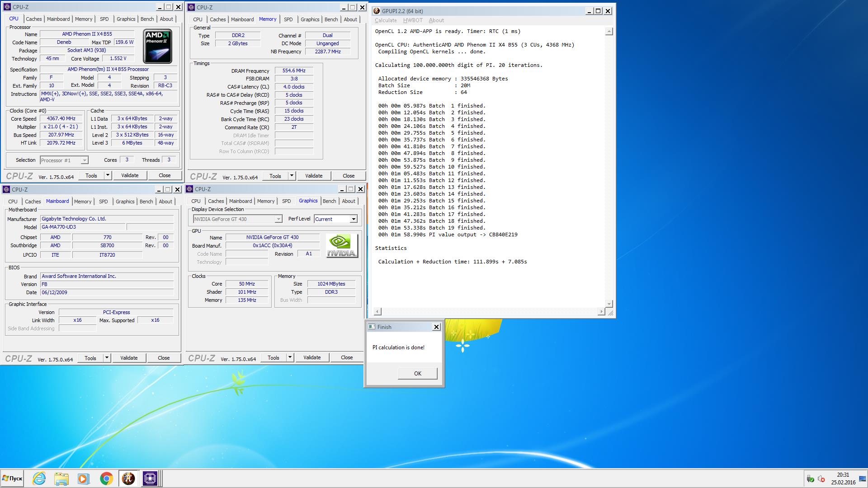Click Close button in Mainboard window
Image resolution: width=868 pixels, height=488 pixels.
point(164,358)
